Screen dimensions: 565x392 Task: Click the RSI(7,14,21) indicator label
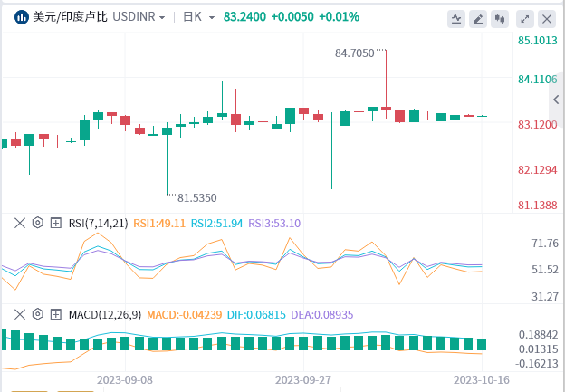coord(99,223)
